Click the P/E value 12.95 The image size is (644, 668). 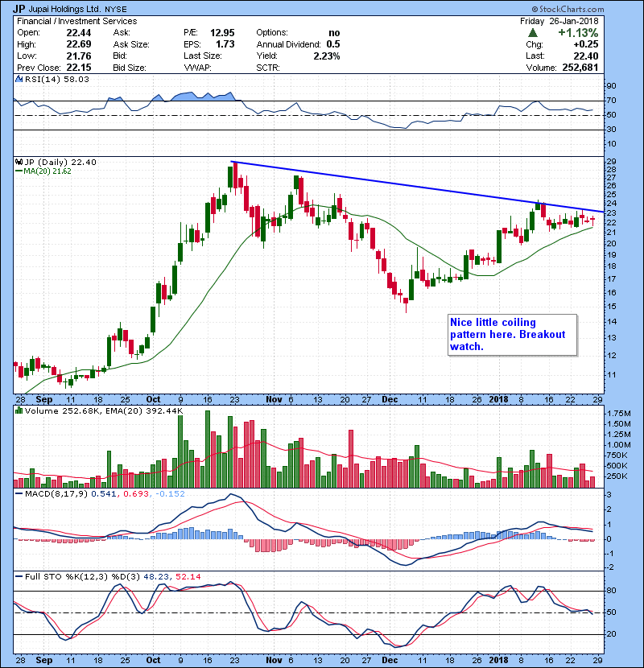(x=222, y=33)
